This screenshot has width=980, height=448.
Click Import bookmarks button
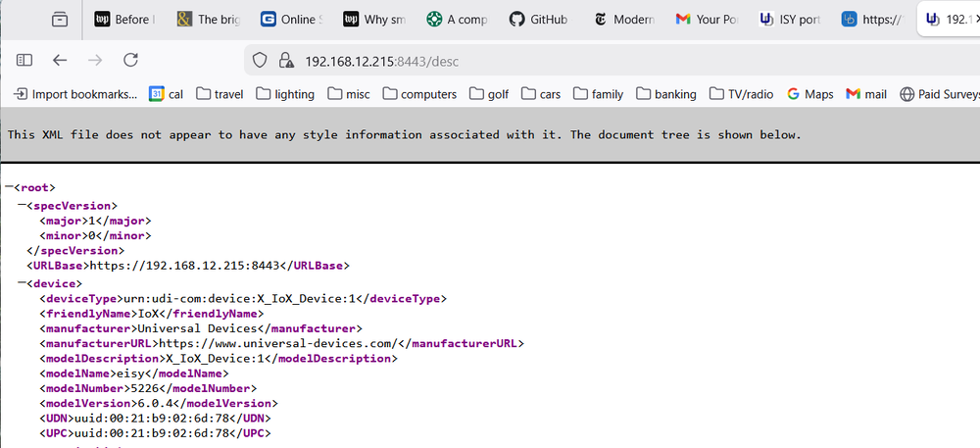pyautogui.click(x=74, y=94)
